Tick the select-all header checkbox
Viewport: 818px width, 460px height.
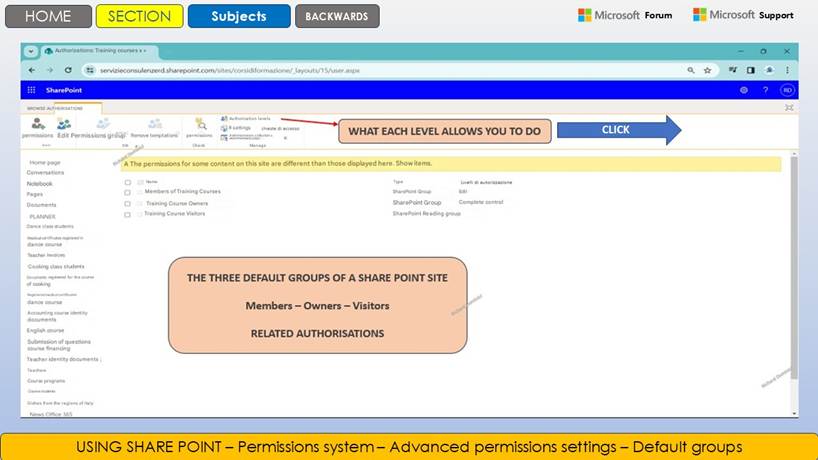128,183
